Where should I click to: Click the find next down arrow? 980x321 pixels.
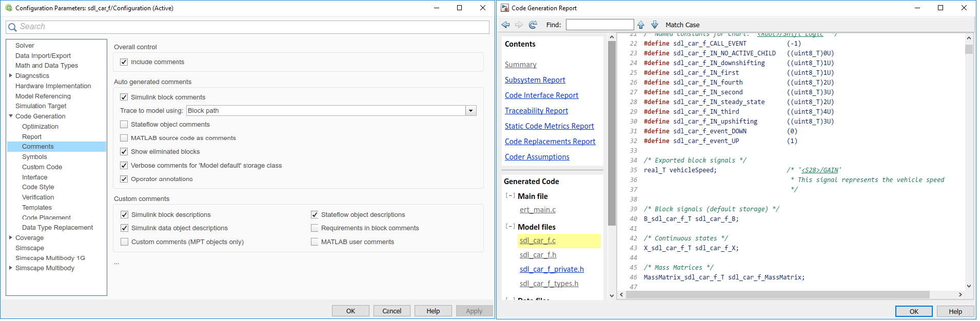(x=655, y=25)
